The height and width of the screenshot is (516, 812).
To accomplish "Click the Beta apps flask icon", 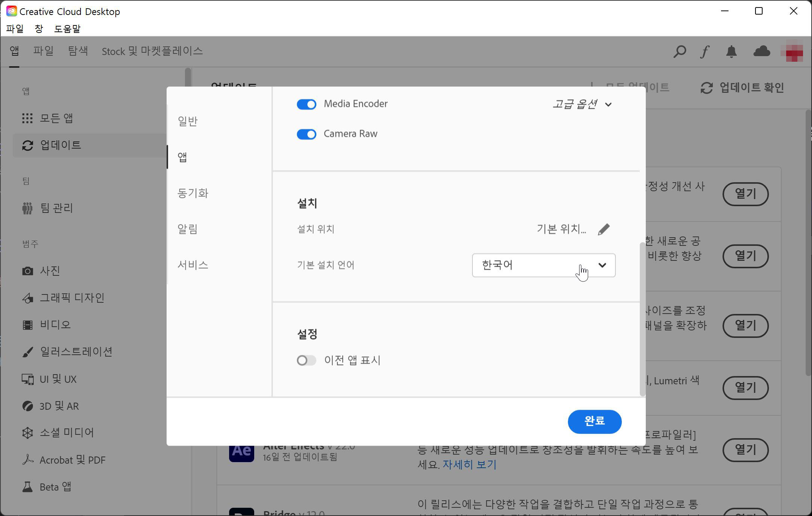I will point(27,487).
